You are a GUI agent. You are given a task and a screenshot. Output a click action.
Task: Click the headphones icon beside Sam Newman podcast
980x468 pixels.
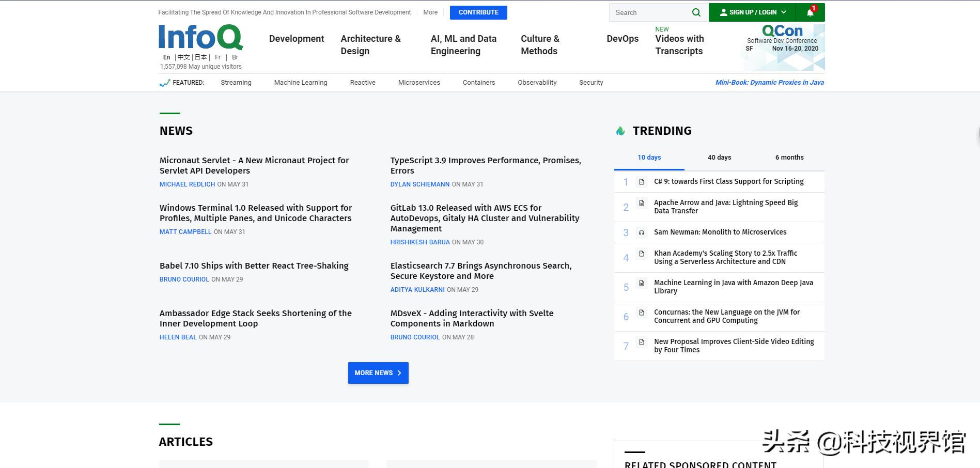click(642, 232)
